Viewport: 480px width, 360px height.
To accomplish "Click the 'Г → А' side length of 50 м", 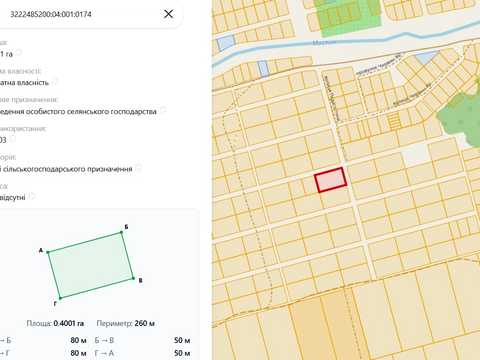I will point(182,353).
